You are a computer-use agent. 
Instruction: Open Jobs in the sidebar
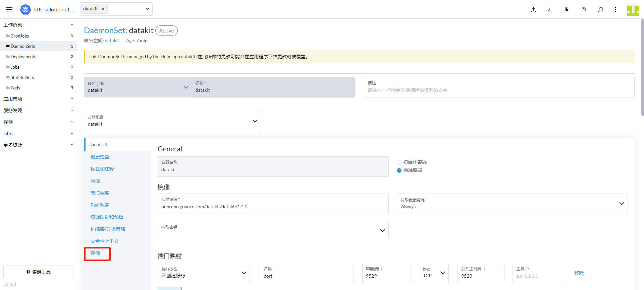[x=38, y=67]
